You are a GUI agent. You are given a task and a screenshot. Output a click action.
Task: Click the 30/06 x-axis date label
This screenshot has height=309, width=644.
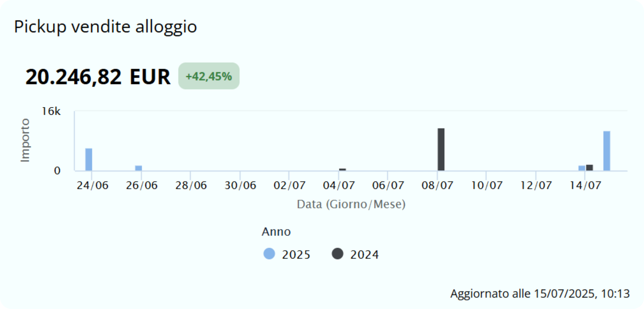pos(240,185)
